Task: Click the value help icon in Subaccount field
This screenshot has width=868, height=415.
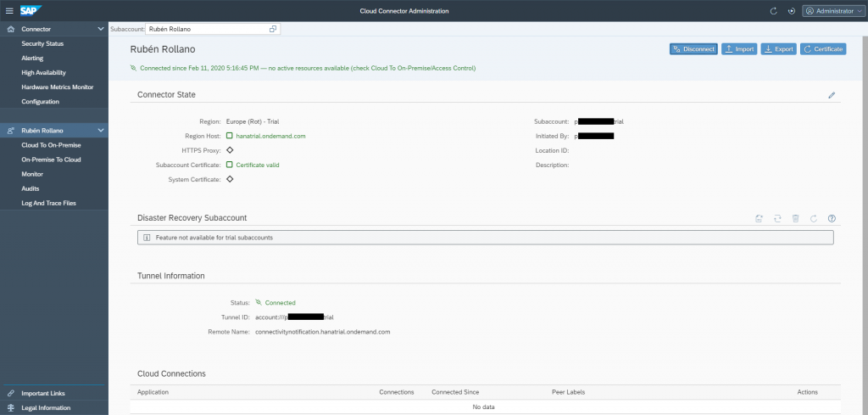Action: [x=272, y=29]
